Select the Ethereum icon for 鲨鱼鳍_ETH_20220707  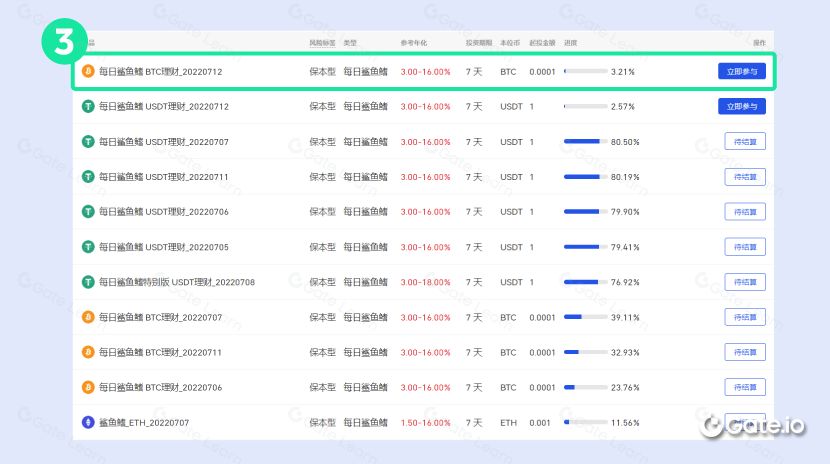tap(88, 422)
